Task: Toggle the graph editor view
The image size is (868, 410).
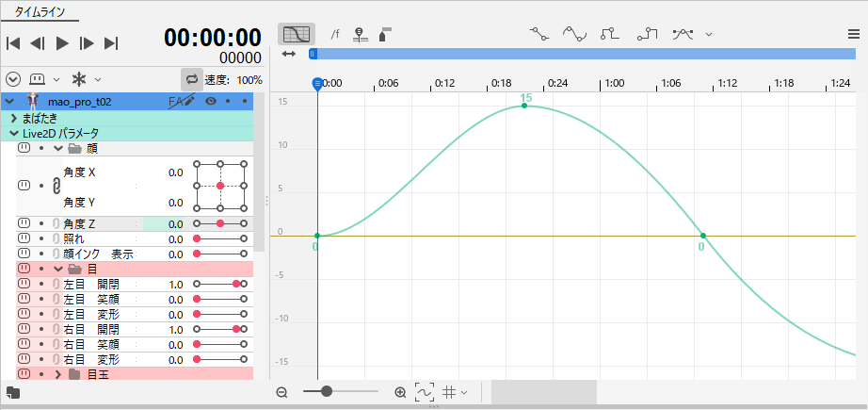Action: (x=296, y=34)
